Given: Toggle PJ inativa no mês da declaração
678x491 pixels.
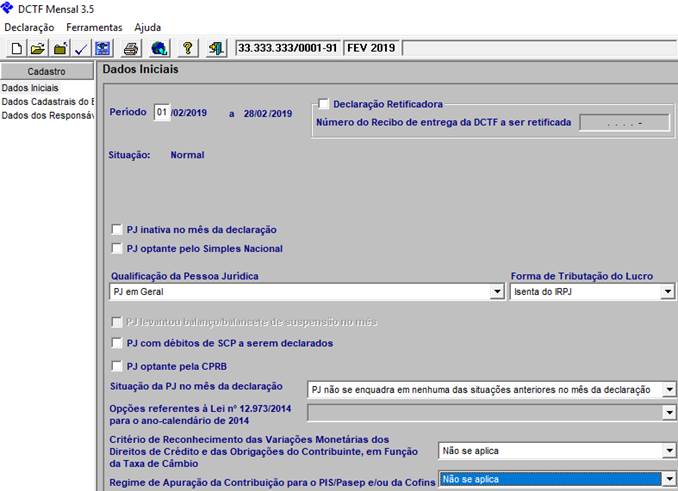Looking at the screenshot, I should (118, 230).
